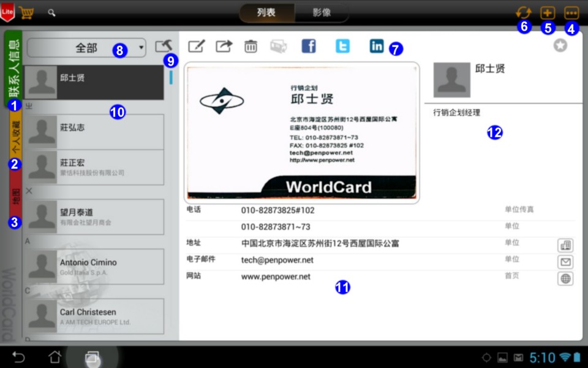Select contact Antonio Cimino in list
Screen dimensions: 588x368
pos(95,266)
